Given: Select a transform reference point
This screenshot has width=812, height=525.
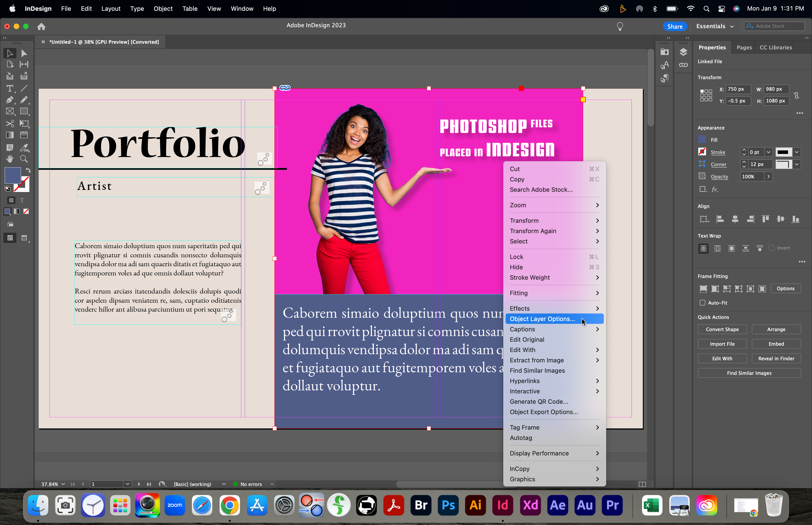Looking at the screenshot, I should tap(706, 95).
